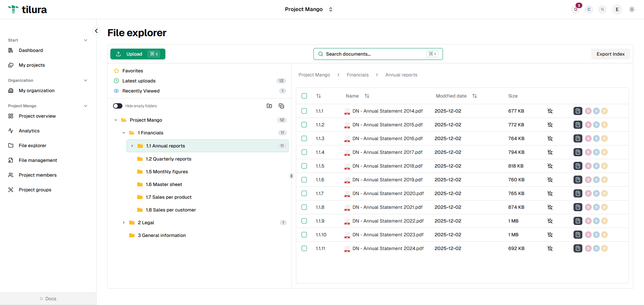This screenshot has height=305, width=644.
Task: Open the Analytics section
Action: 29,131
